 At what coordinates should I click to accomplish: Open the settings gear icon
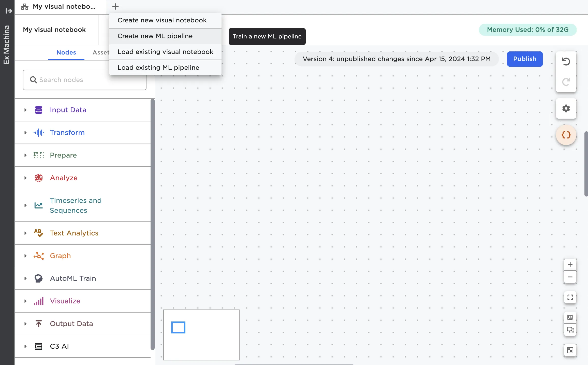[x=566, y=108]
